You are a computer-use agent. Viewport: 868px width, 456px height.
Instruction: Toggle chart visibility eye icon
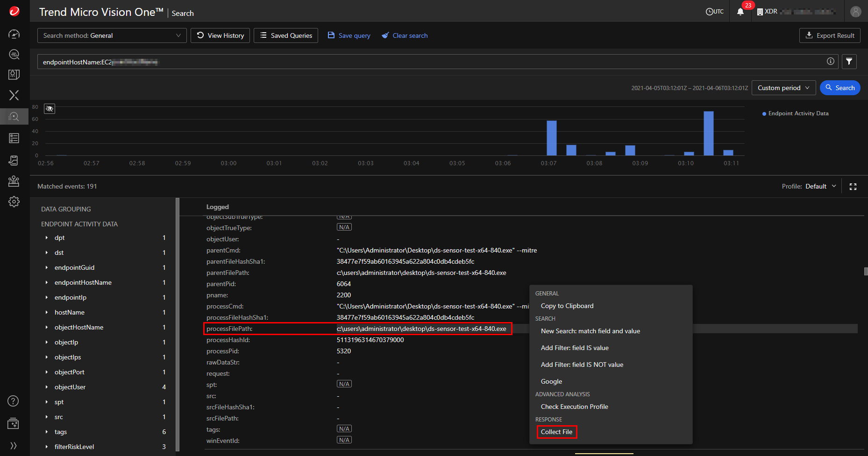(x=50, y=109)
